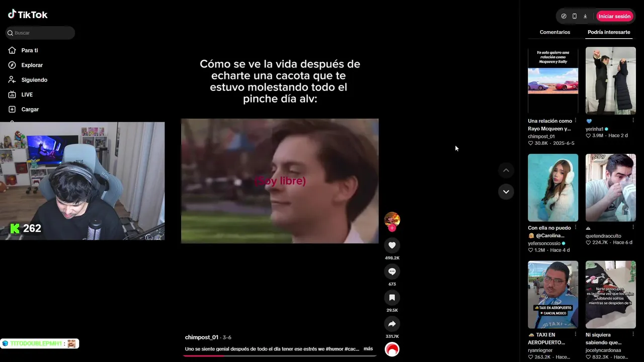
Task: Click the Cargar plus icon
Action: point(12,109)
